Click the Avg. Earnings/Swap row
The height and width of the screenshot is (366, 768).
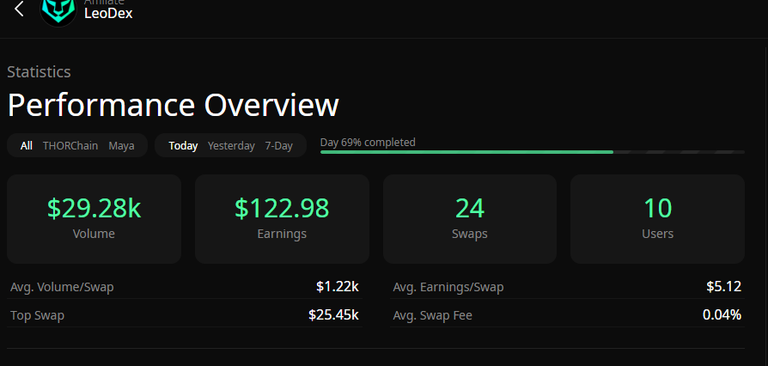[567, 287]
